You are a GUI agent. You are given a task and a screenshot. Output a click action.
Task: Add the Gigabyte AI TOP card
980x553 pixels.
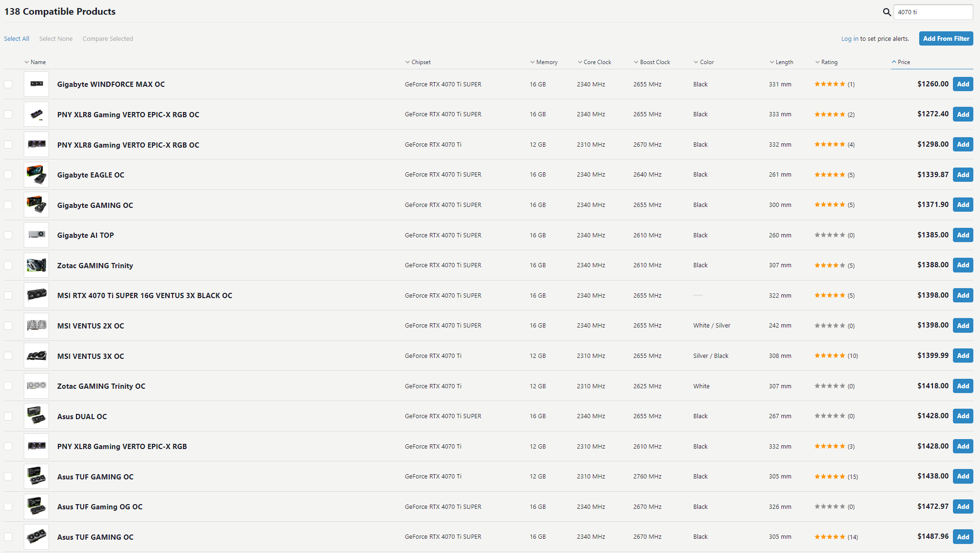(x=962, y=235)
